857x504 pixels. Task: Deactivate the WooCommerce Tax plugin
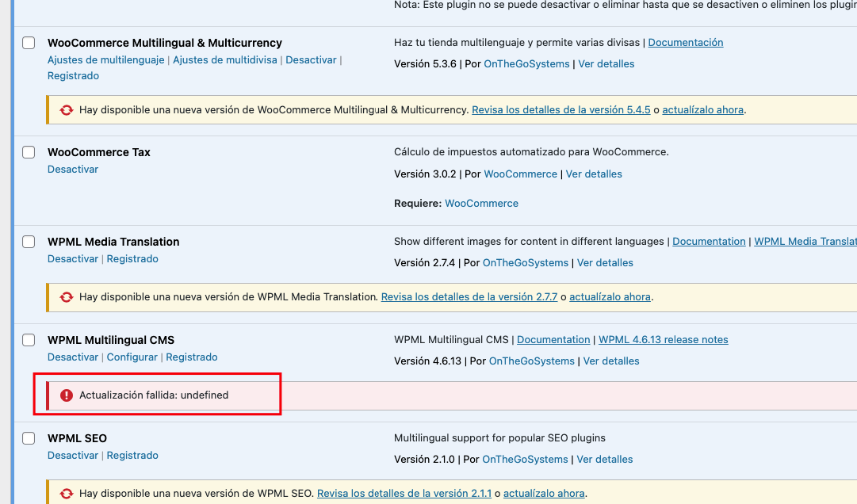coord(73,170)
